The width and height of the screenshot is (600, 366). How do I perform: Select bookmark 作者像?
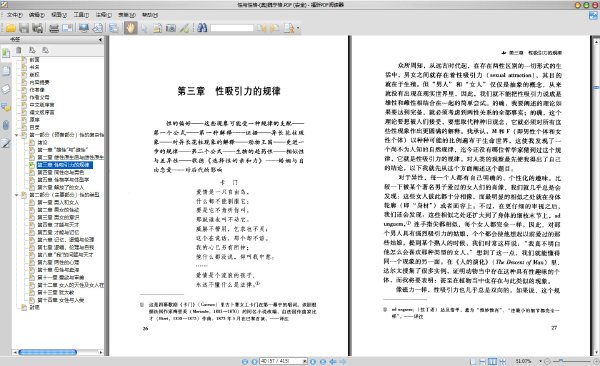(x=37, y=90)
